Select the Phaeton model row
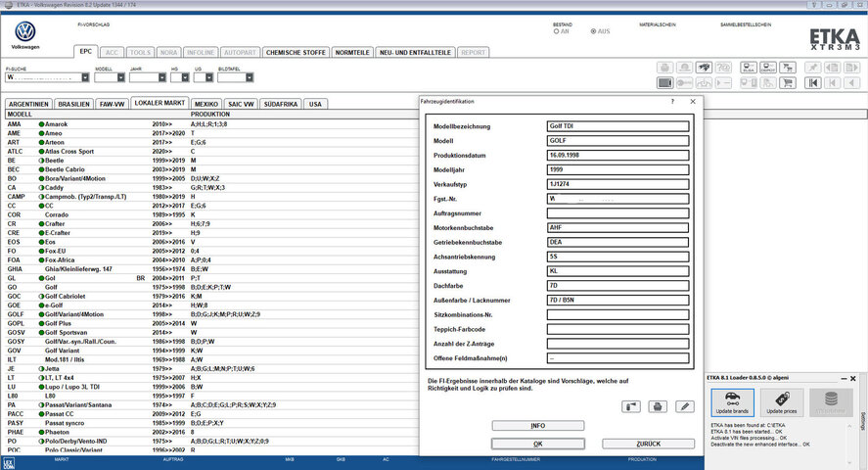This screenshot has height=470, width=868. (x=210, y=432)
